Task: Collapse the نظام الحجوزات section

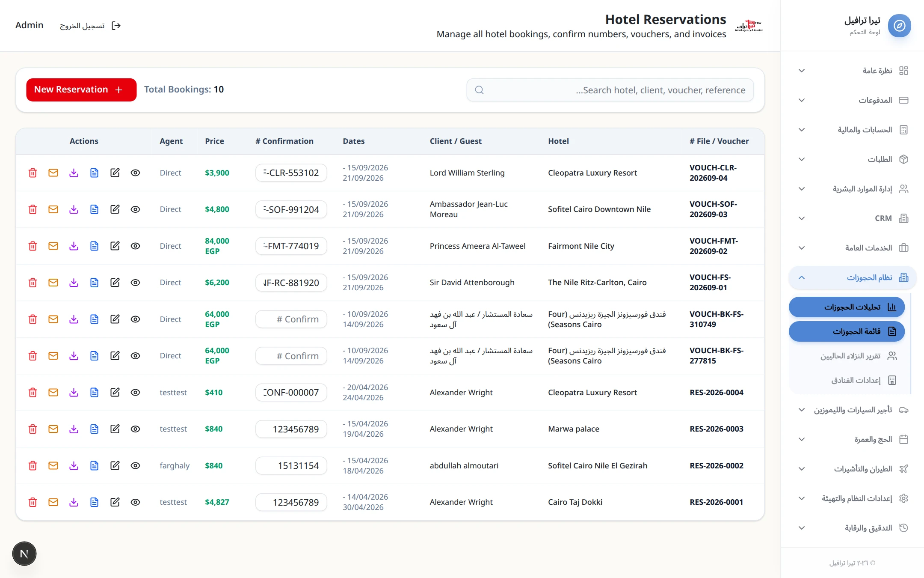Action: click(852, 277)
